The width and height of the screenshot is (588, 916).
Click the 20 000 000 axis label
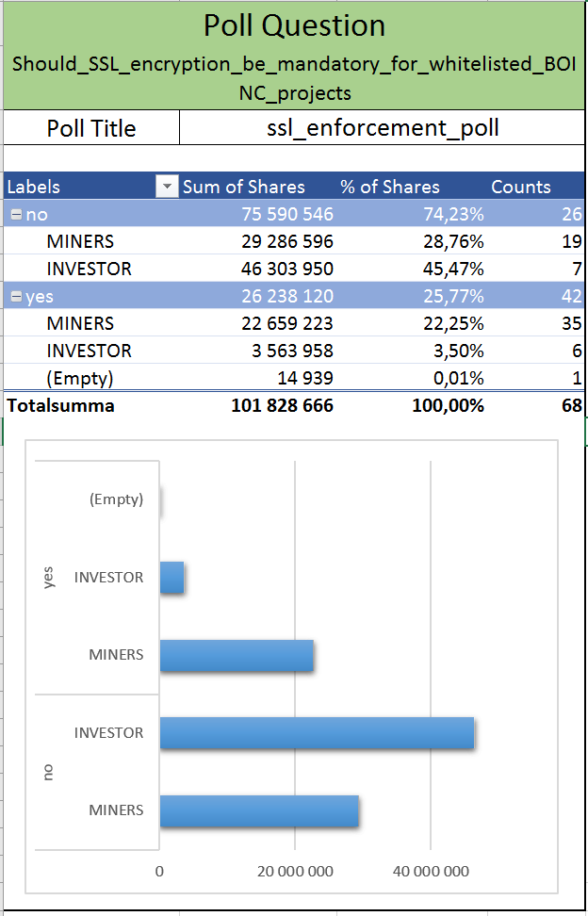[295, 872]
